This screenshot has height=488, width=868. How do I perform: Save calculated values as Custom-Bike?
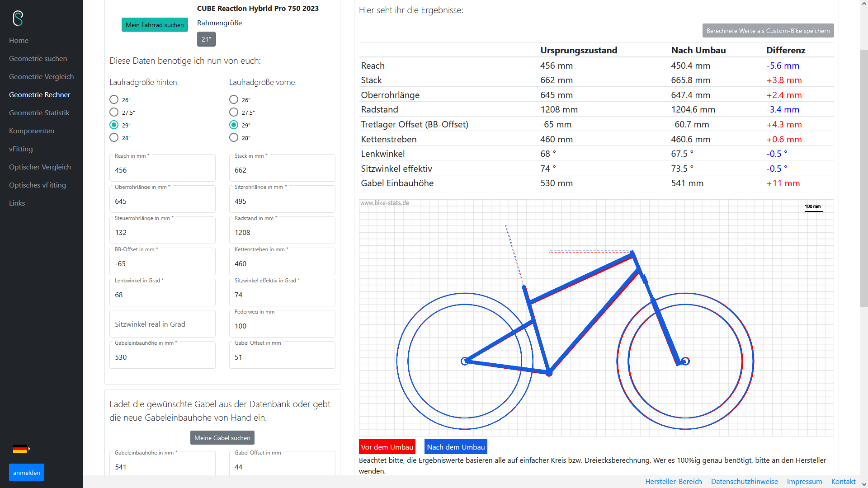pyautogui.click(x=768, y=31)
